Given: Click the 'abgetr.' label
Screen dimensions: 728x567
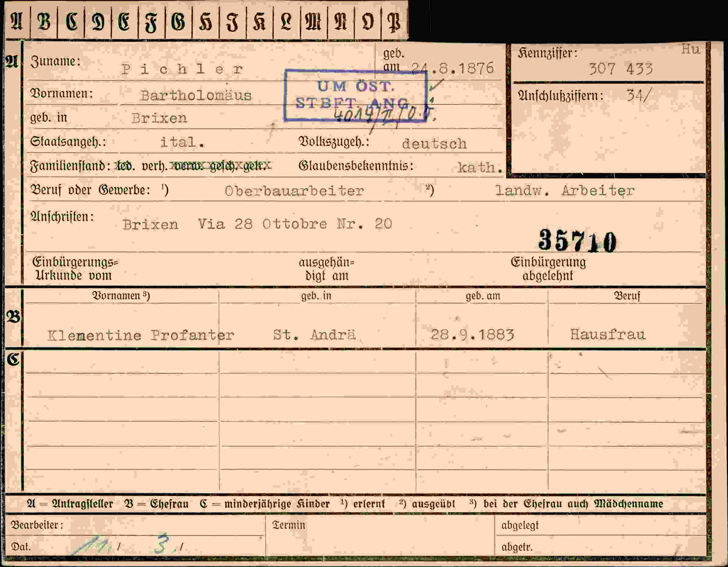Looking at the screenshot, I should tap(517, 547).
